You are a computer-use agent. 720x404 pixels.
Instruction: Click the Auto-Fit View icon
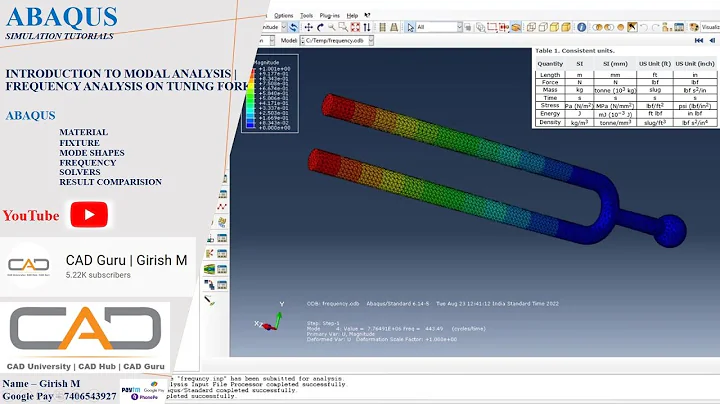pos(355,28)
